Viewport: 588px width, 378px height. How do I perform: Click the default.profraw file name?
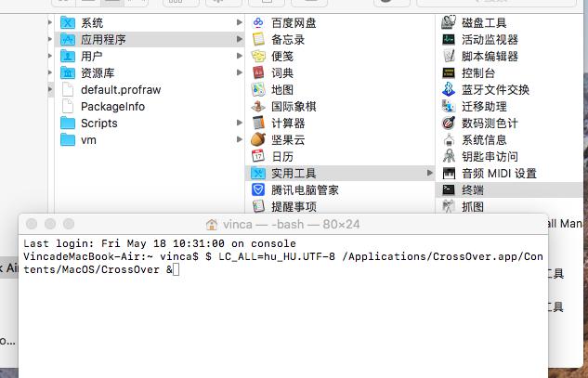tap(121, 90)
